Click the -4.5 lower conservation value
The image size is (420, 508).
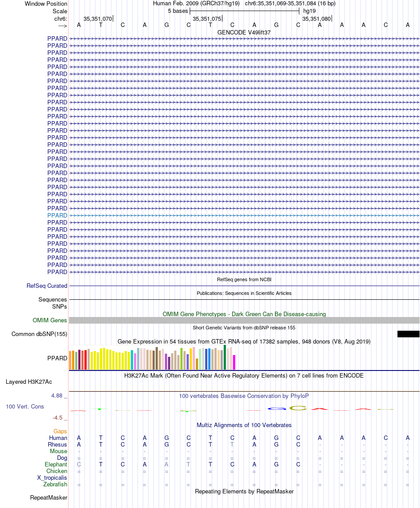coord(57,418)
